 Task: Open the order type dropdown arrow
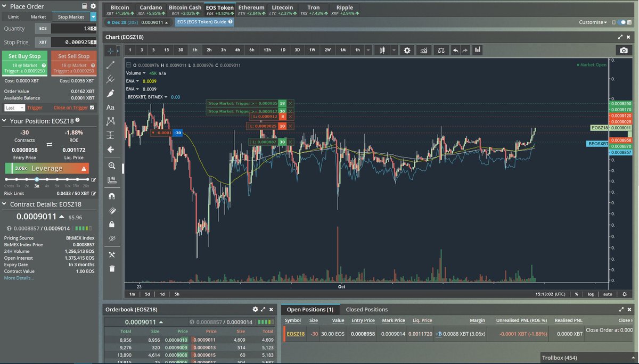click(x=94, y=17)
